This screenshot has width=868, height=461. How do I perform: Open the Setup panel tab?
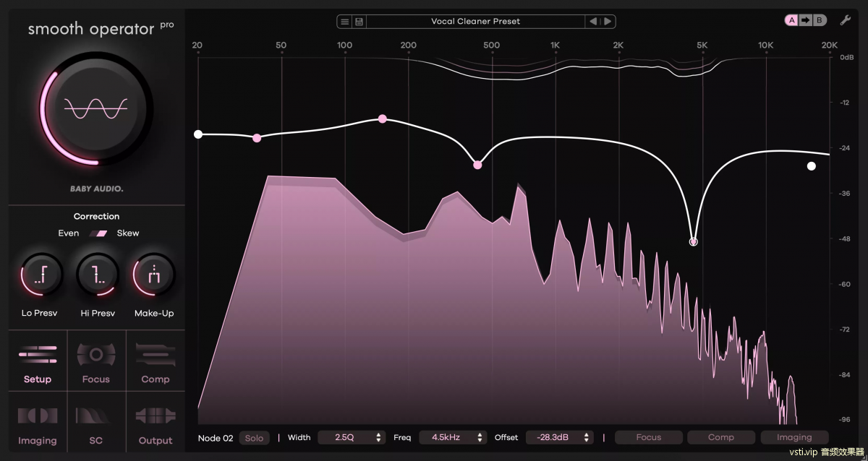[38, 361]
